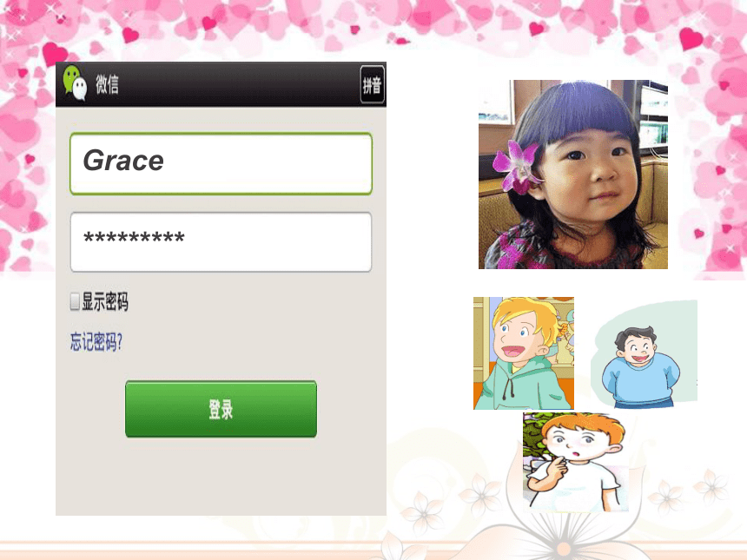The width and height of the screenshot is (747, 560).
Task: Select the little girl photo
Action: 573,175
